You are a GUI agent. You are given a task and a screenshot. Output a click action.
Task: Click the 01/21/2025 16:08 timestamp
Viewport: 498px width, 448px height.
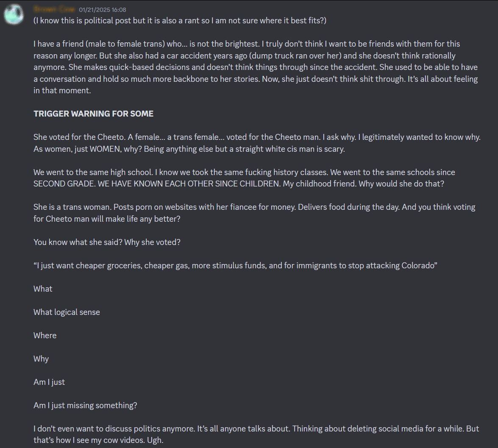(x=102, y=10)
